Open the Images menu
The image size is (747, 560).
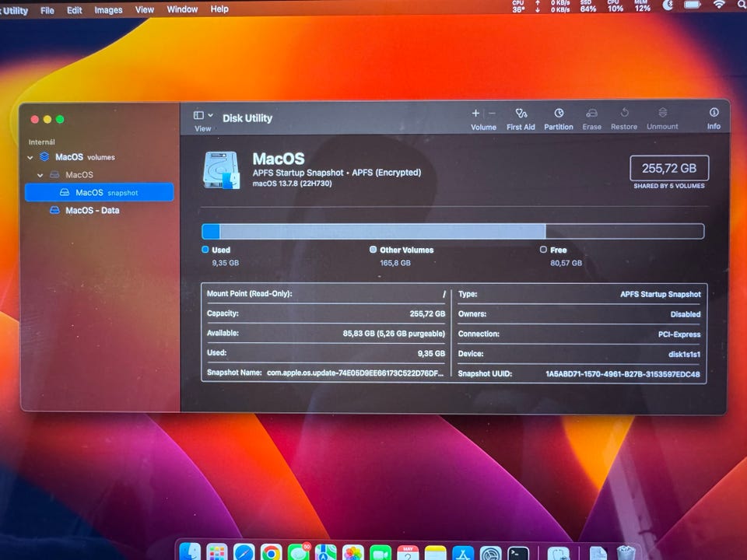(x=108, y=10)
